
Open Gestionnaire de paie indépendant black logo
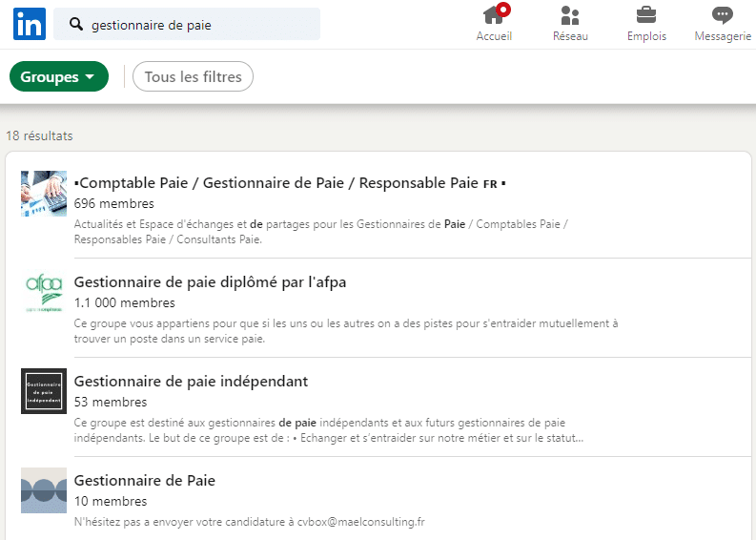pos(44,391)
